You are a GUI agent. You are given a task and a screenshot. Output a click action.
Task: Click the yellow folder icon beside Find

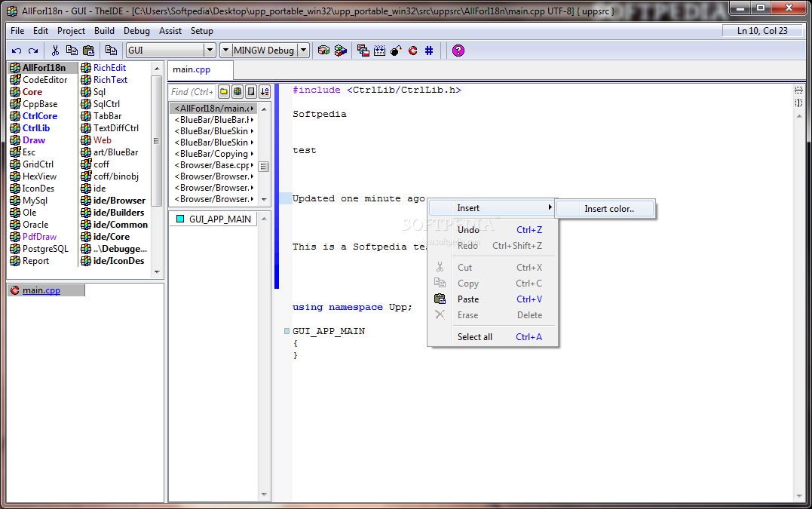[224, 92]
